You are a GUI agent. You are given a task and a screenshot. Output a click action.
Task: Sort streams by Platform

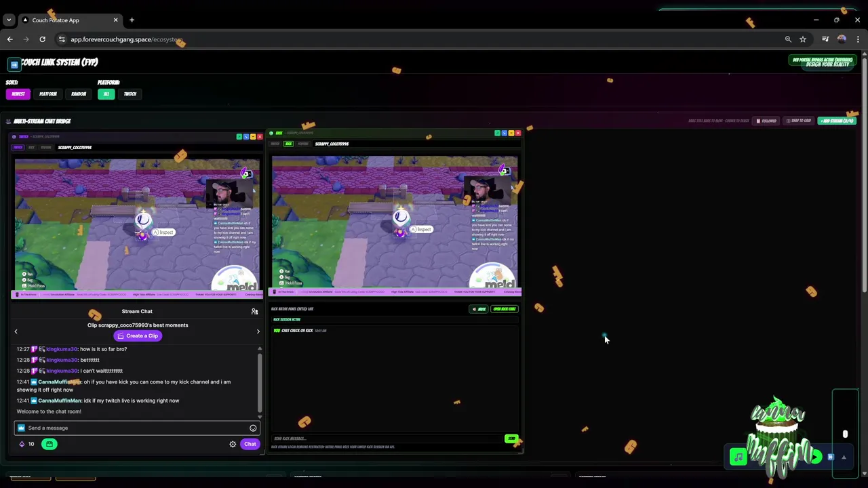click(x=47, y=94)
